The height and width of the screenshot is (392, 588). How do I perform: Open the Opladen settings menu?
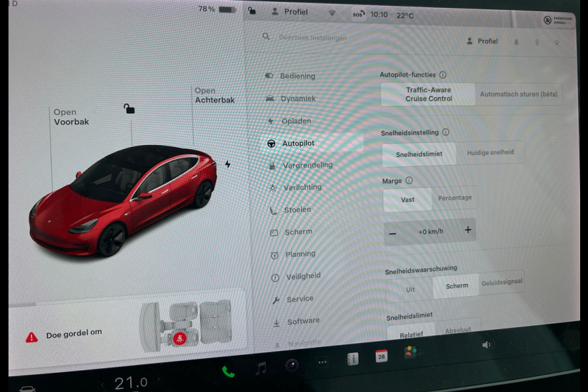(x=289, y=121)
